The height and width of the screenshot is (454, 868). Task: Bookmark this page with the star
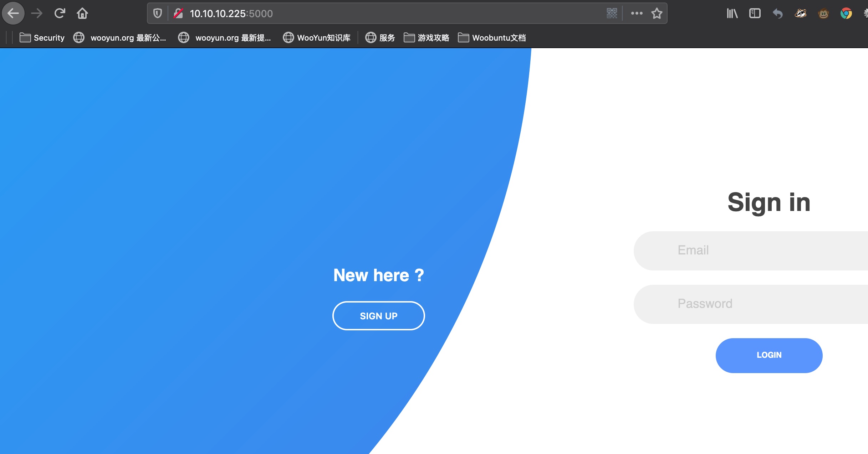657,14
